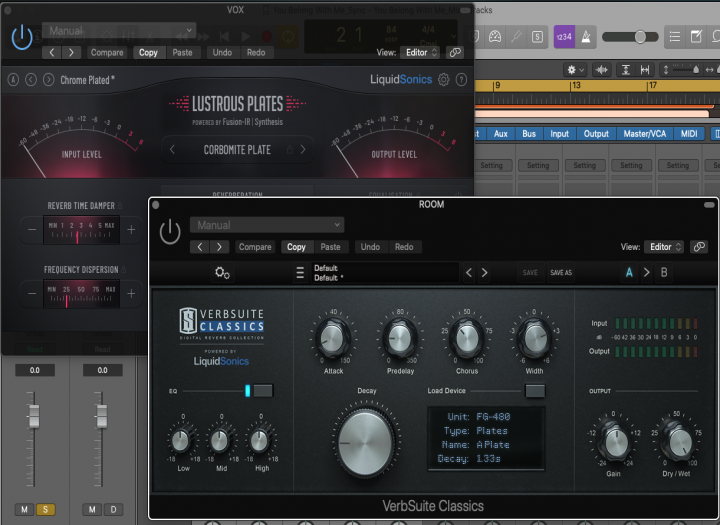Screen dimensions: 720x525
Task: Toggle the EQ switch in VerbSuite
Action: point(263,391)
